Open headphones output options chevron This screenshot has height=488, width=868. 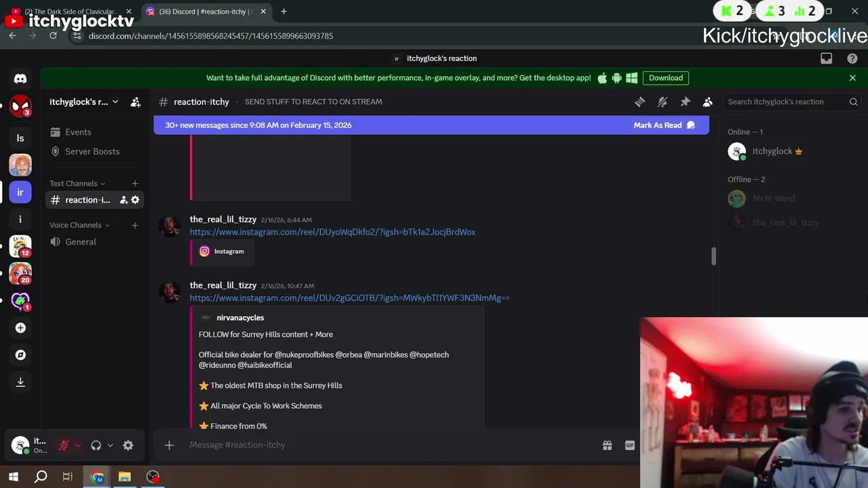click(110, 445)
